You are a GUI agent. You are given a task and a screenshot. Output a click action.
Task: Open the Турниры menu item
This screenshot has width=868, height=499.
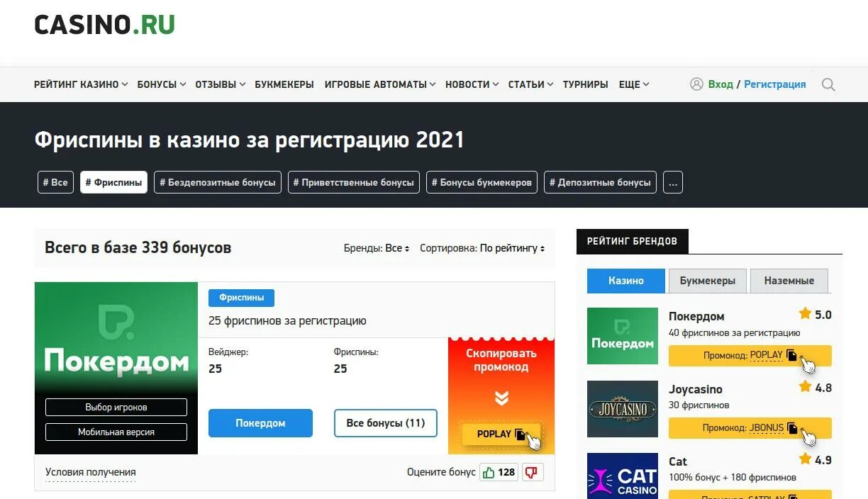click(x=586, y=84)
